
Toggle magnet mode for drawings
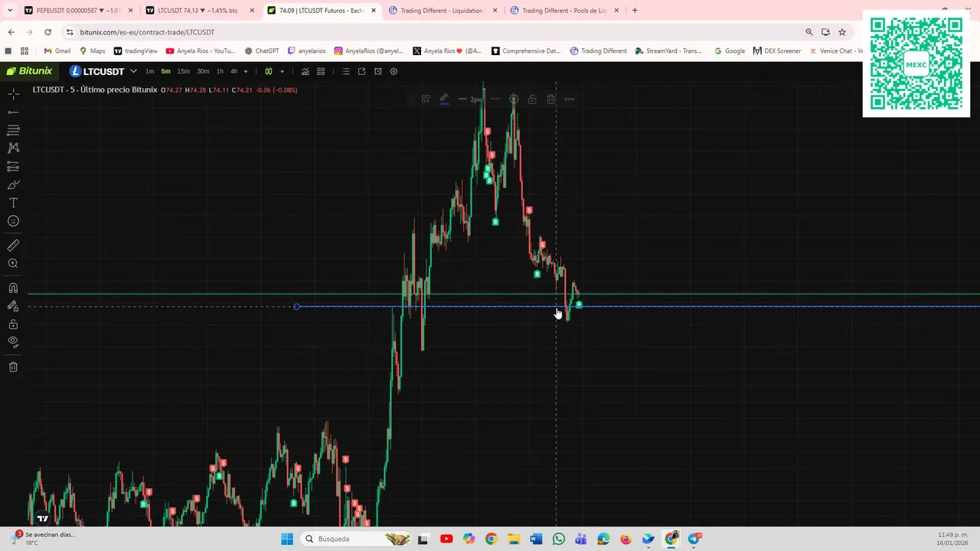tap(13, 288)
